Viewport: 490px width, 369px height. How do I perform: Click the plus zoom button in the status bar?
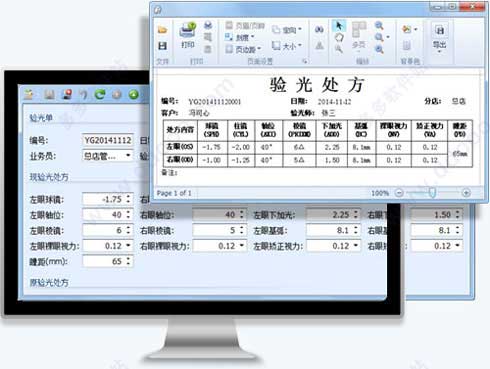click(466, 193)
